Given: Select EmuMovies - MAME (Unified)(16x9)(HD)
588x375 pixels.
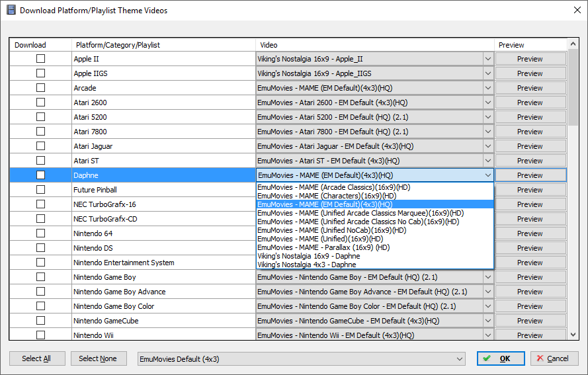Looking at the screenshot, I should click(375, 239).
